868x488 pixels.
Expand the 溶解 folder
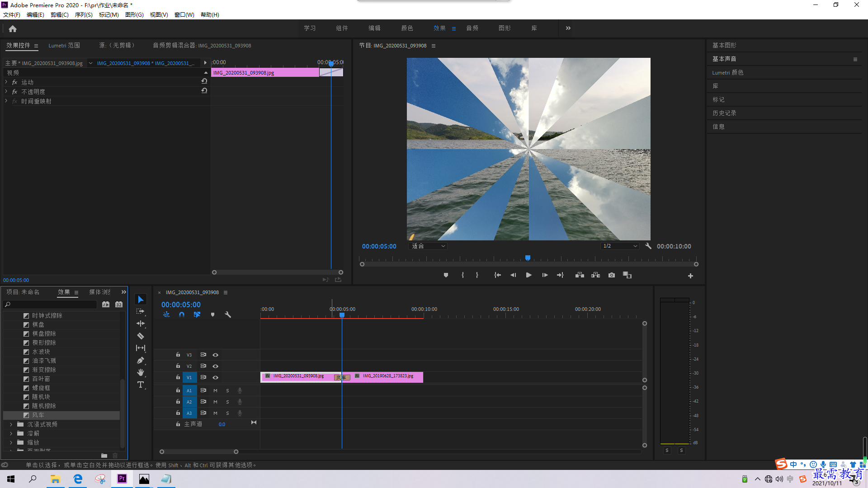tap(11, 434)
